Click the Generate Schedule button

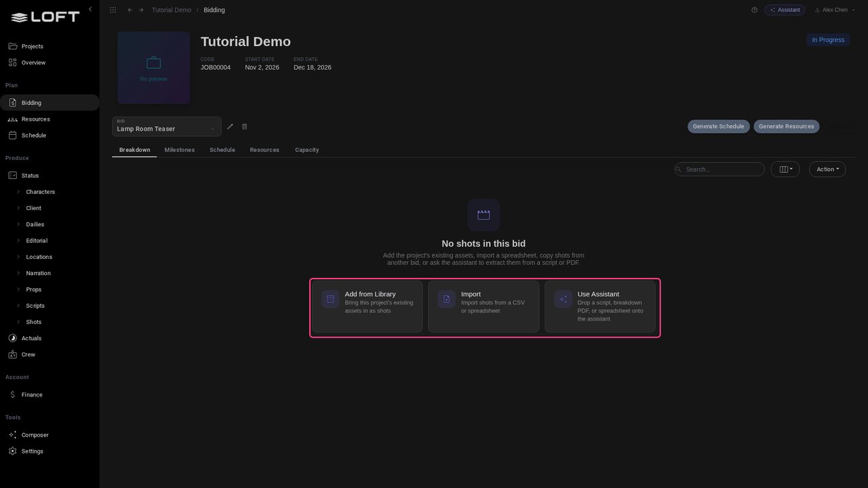tap(718, 127)
